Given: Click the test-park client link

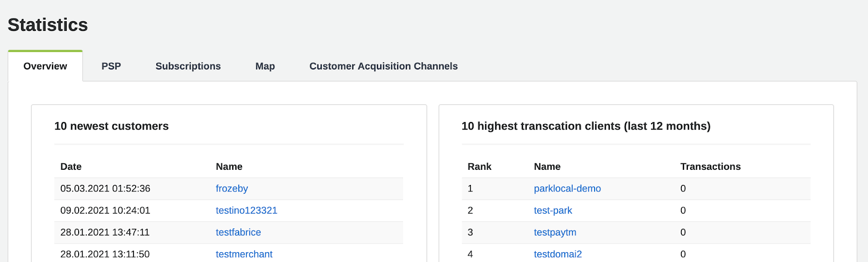Looking at the screenshot, I should point(553,210).
